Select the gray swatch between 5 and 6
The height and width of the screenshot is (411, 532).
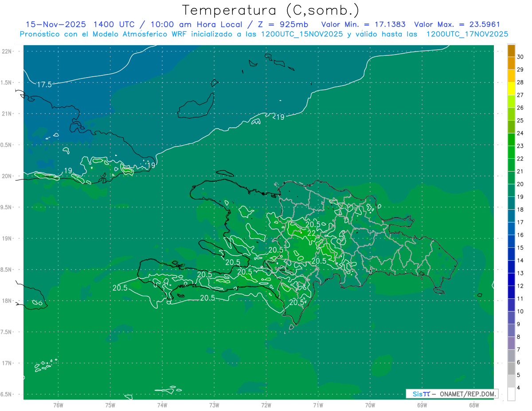coord(511,368)
